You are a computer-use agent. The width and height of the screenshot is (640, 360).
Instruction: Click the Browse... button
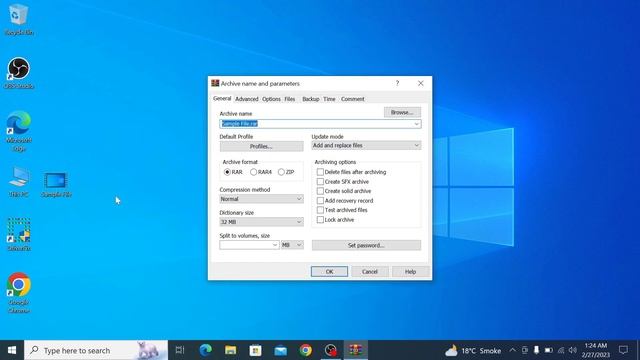(x=402, y=112)
